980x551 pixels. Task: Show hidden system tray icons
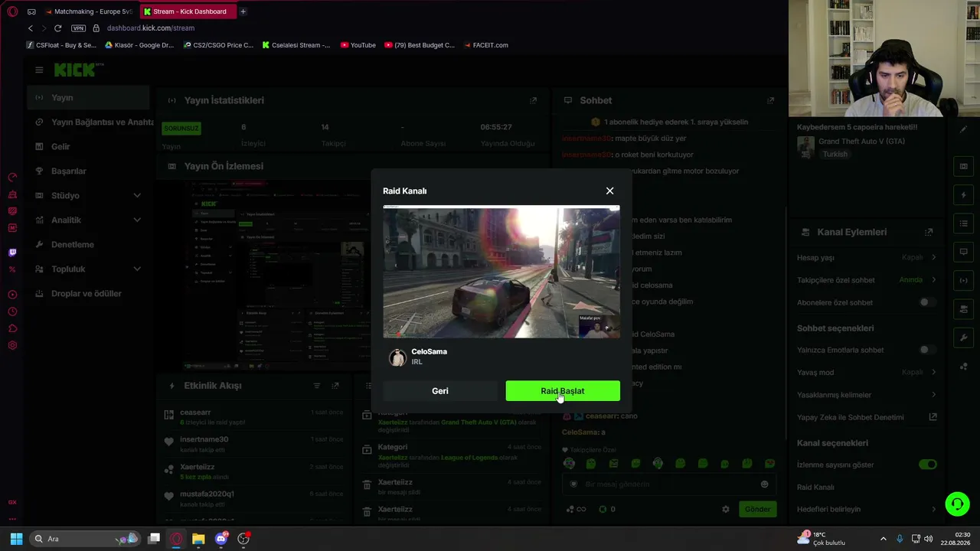(x=883, y=539)
